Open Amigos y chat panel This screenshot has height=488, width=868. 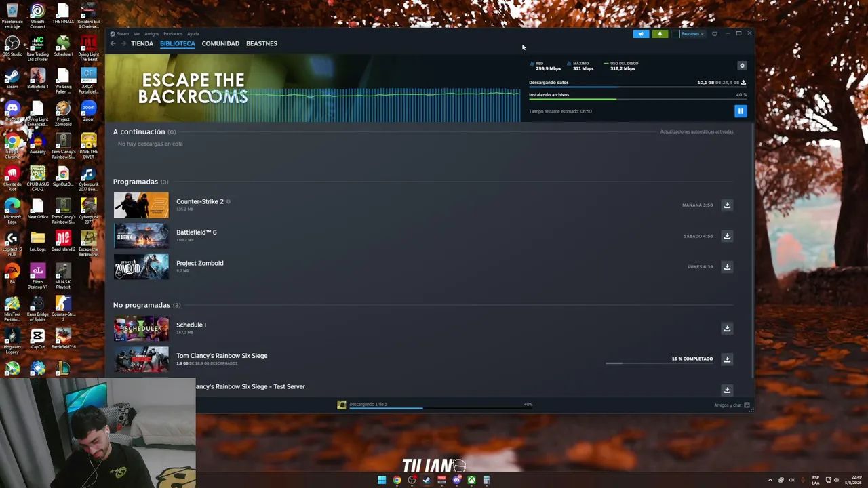[732, 405]
